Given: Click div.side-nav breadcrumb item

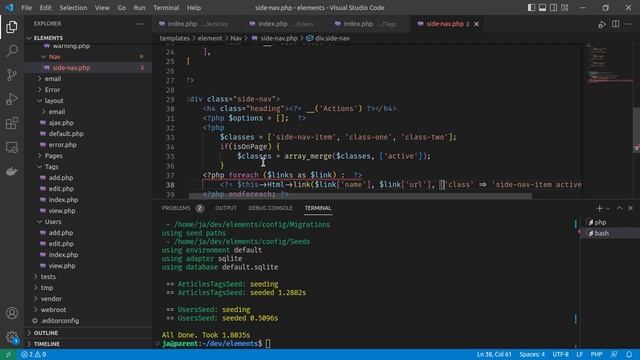Looking at the screenshot, I should coord(328,38).
